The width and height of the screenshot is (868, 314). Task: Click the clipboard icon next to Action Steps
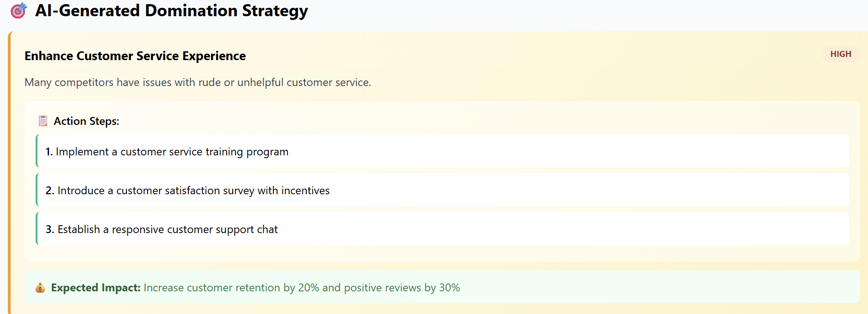(x=43, y=121)
